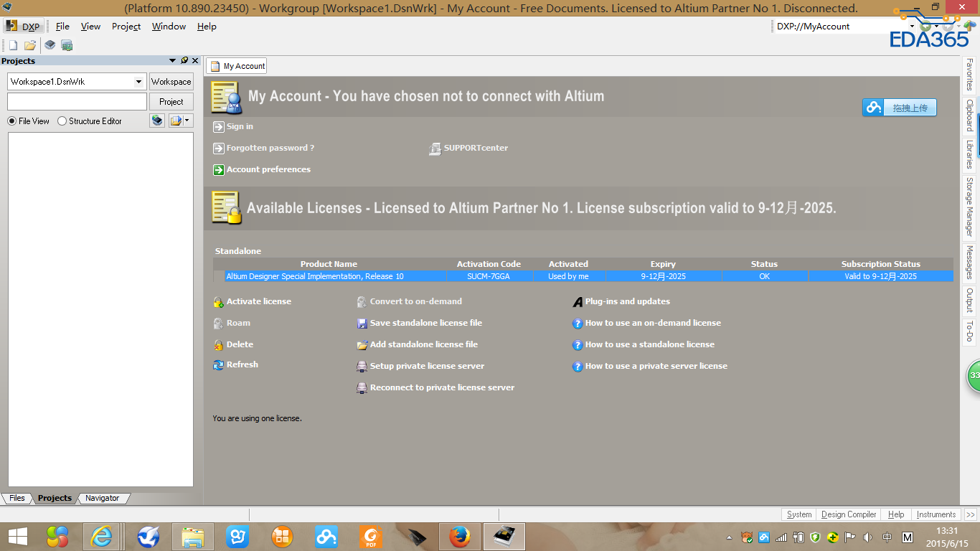Open the View menu
Image resolution: width=980 pixels, height=551 pixels.
click(x=90, y=27)
